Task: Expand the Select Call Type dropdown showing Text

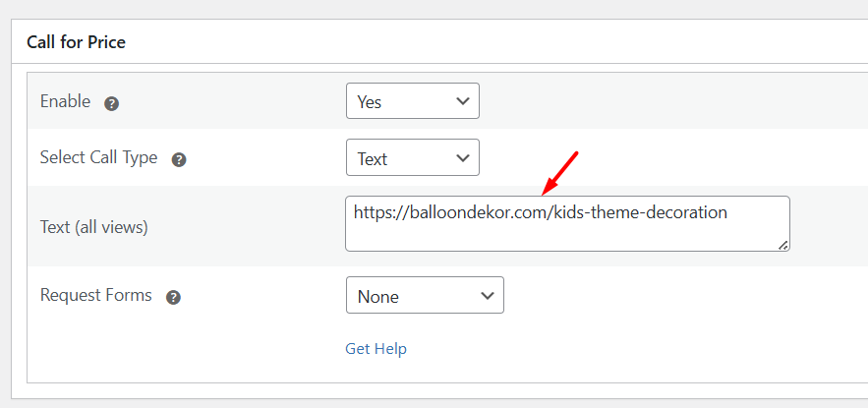Action: 412,157
